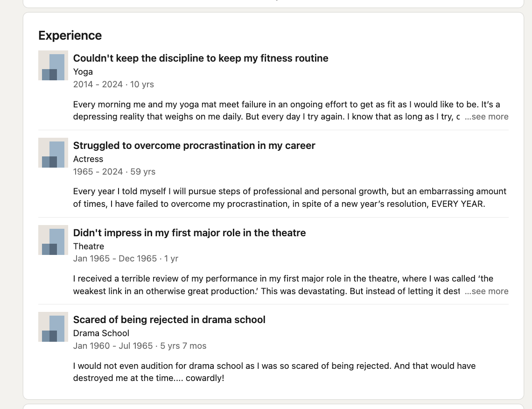Click the 'Drama School' company name
Viewport: 532px width, 409px height.
(101, 333)
